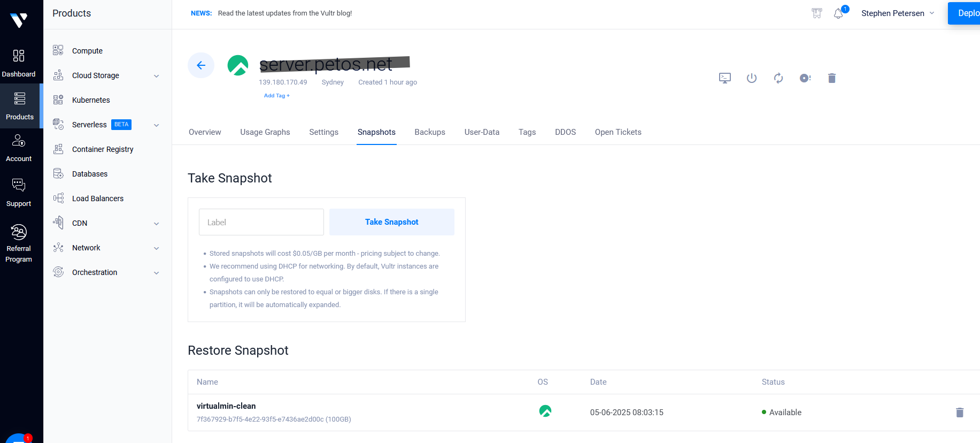This screenshot has height=443, width=980.
Task: Go back with the arrow button
Action: tap(201, 65)
